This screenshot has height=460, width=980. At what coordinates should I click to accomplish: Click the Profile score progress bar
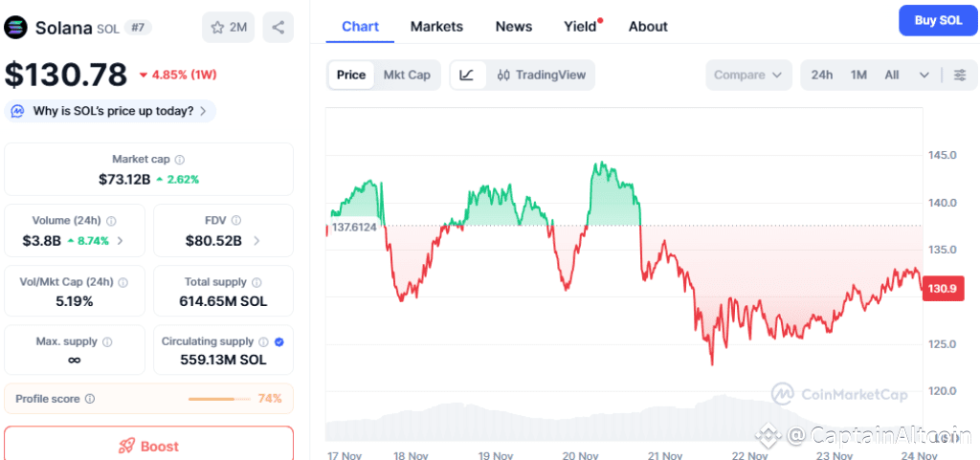click(218, 399)
